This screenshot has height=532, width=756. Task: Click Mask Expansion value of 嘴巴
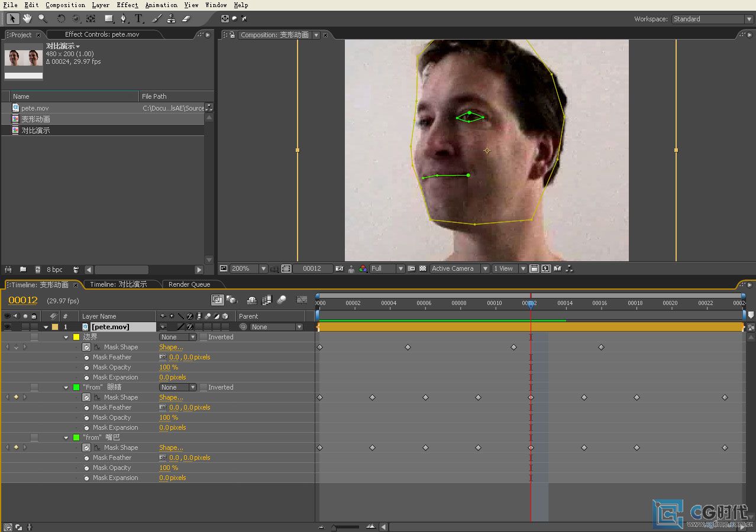click(172, 478)
